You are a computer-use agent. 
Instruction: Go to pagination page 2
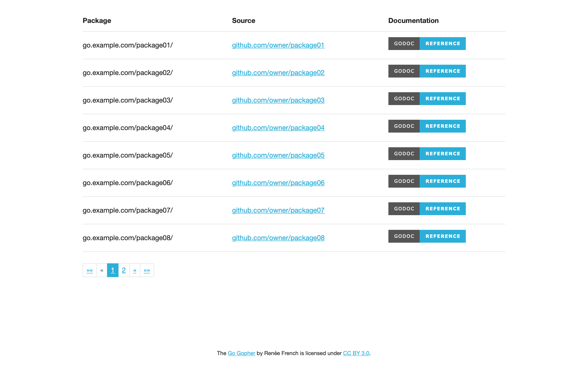(124, 270)
